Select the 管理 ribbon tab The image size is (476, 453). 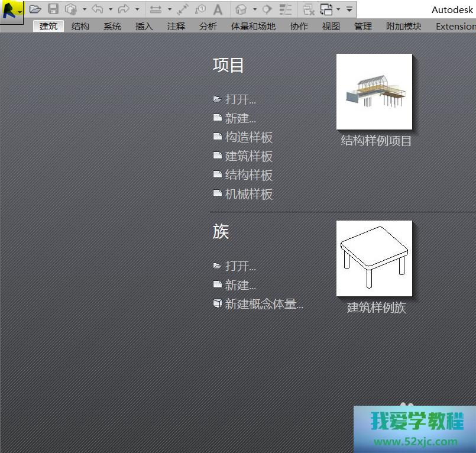pyautogui.click(x=363, y=26)
